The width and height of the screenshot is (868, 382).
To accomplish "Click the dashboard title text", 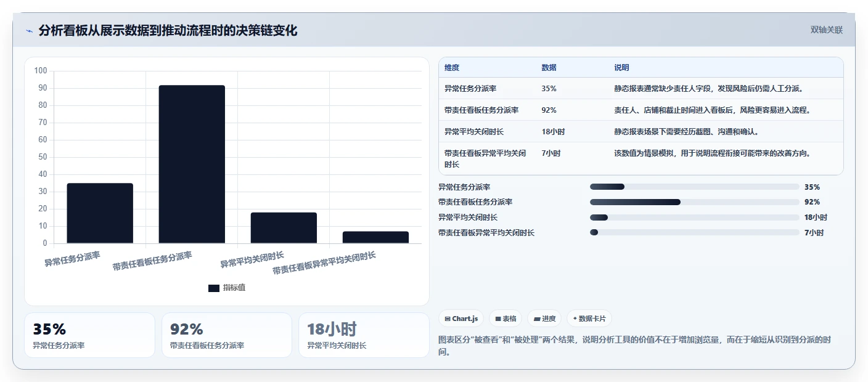I will point(168,31).
